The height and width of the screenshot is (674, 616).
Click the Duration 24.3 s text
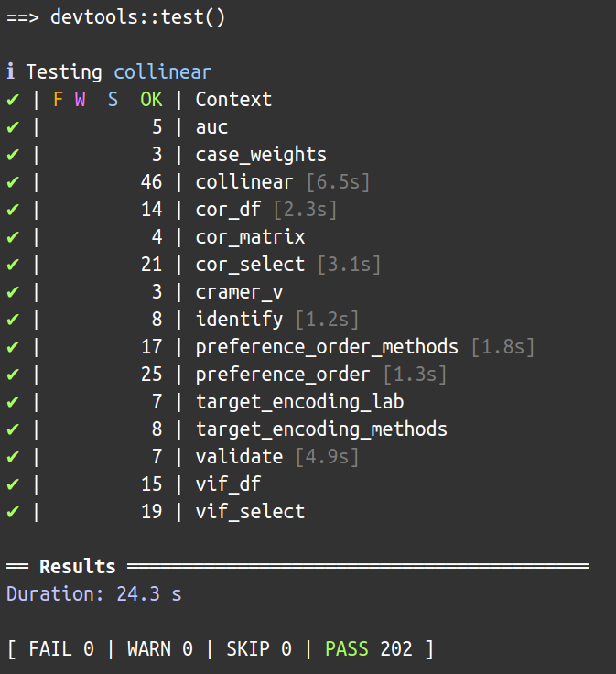pos(94,594)
